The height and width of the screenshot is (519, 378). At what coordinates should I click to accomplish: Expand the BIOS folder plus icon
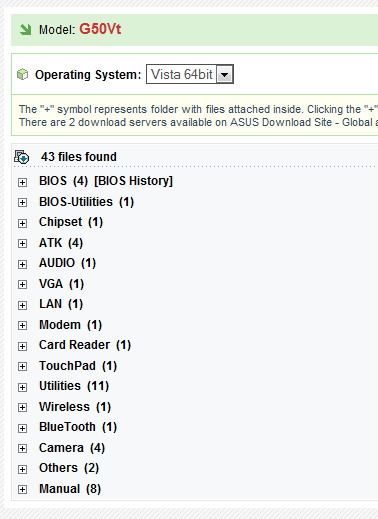pyautogui.click(x=22, y=182)
